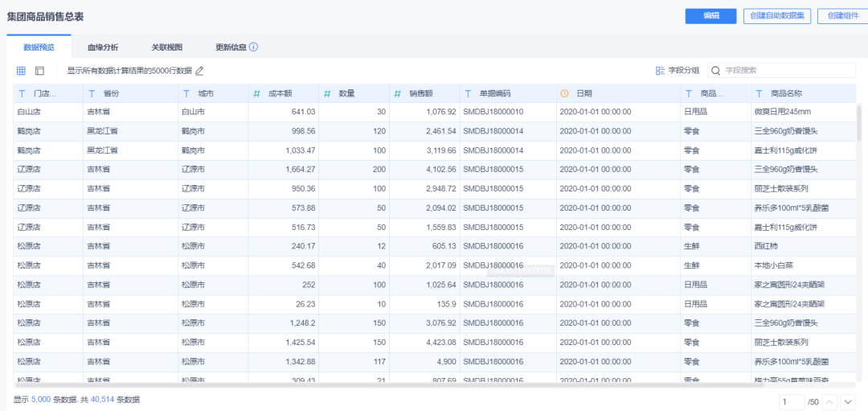
Task: Click the 显示所有数据计算结果的5000行数据 text
Action: tap(129, 71)
